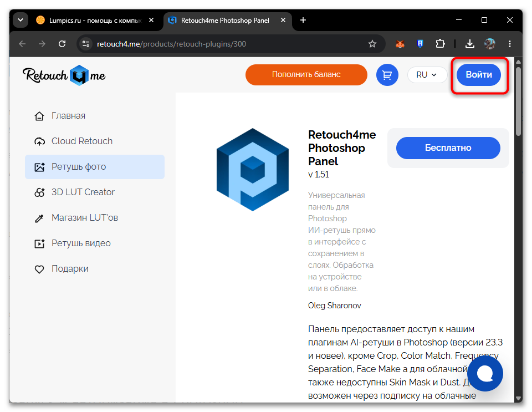Click the address bar URL
532x412 pixels.
point(171,44)
